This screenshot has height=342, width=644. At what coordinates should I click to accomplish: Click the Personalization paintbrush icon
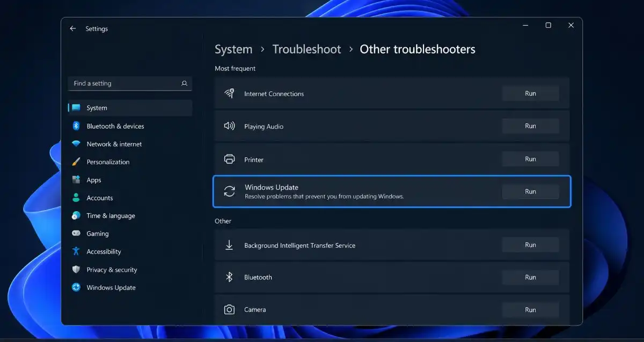(76, 162)
